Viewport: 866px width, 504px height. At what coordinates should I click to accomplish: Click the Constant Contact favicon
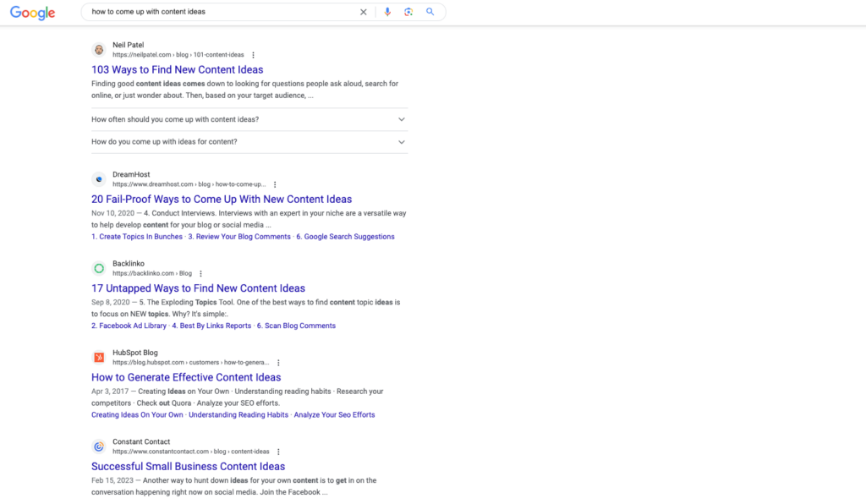[x=99, y=446]
